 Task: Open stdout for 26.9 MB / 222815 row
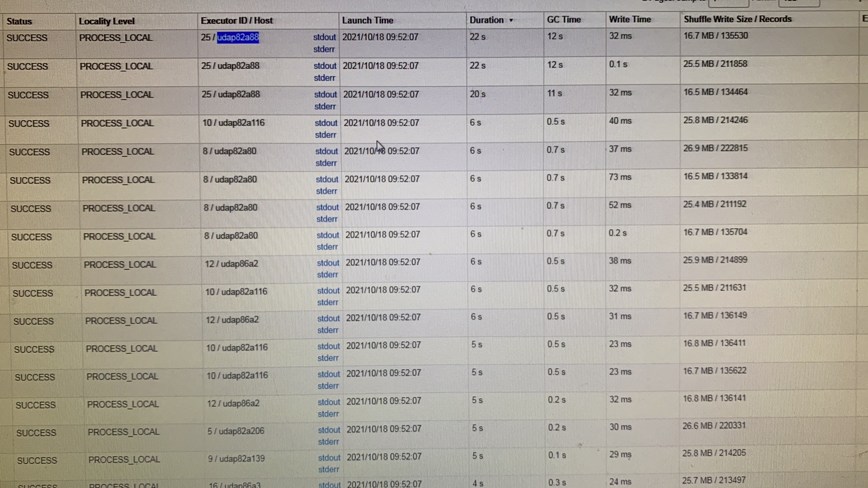pyautogui.click(x=326, y=151)
